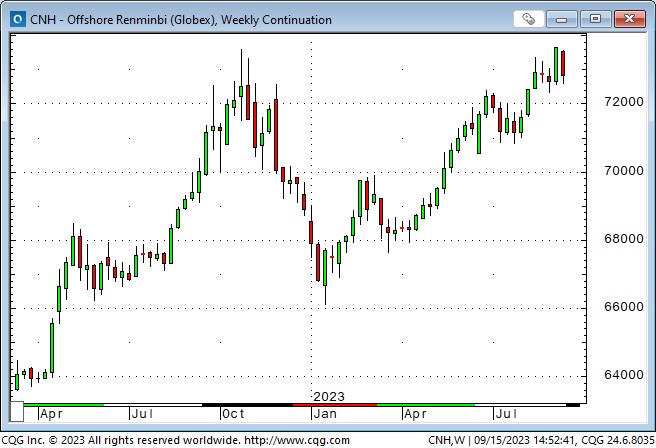Click the chart title text CNH - Offshore Renminbi
Viewport: 656px width, 448px height.
click(x=181, y=20)
